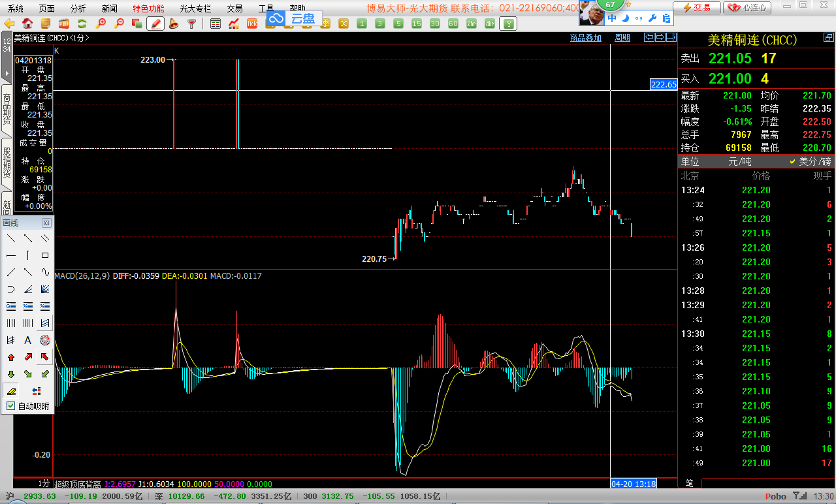Toggle the 自动吸附 checkbox

click(x=10, y=405)
